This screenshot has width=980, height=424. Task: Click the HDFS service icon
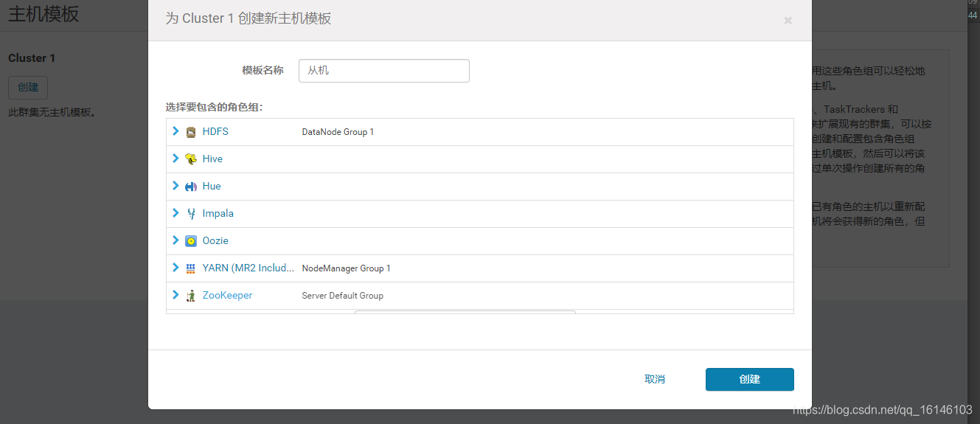coord(191,132)
